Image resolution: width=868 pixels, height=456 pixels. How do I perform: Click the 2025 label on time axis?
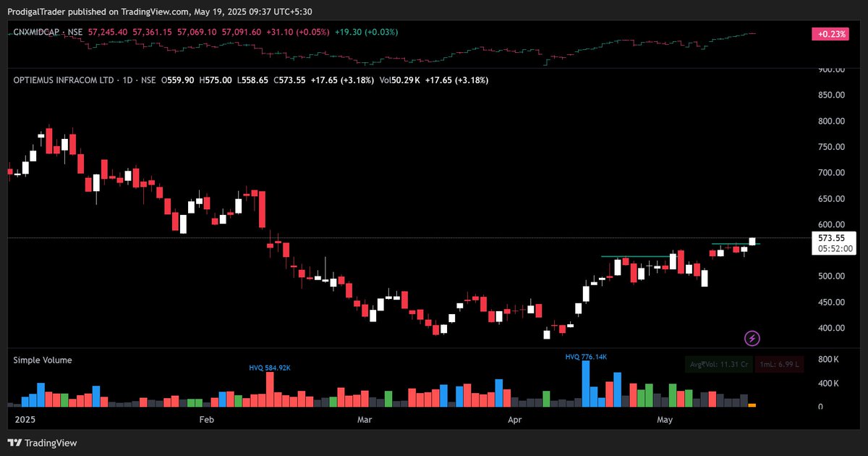click(x=25, y=420)
